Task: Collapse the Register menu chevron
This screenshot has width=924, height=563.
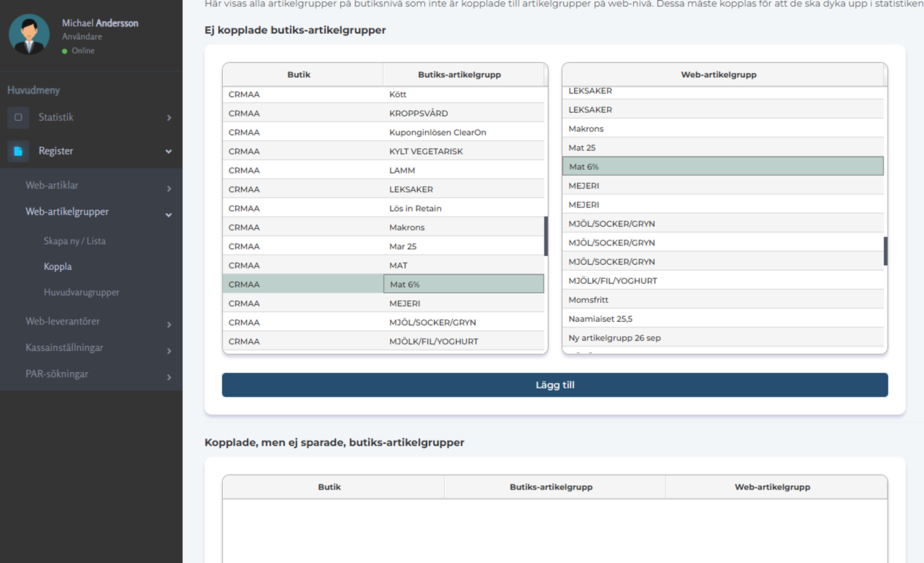Action: point(168,152)
